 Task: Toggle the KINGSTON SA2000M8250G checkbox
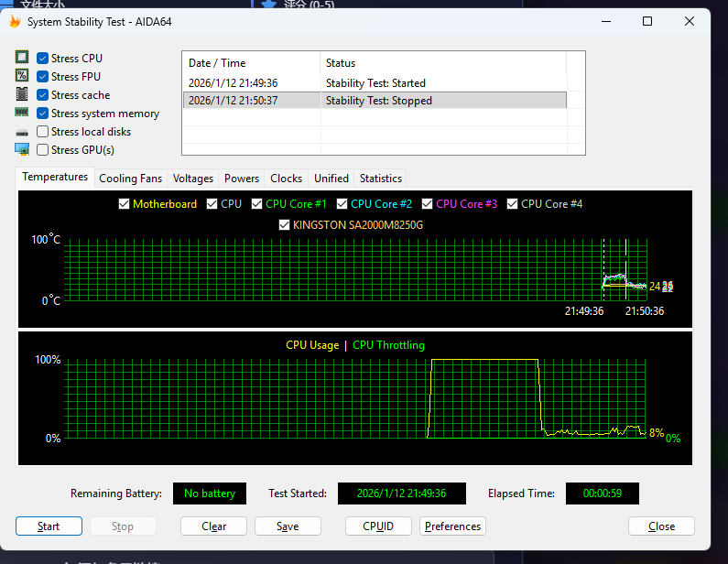click(x=284, y=225)
